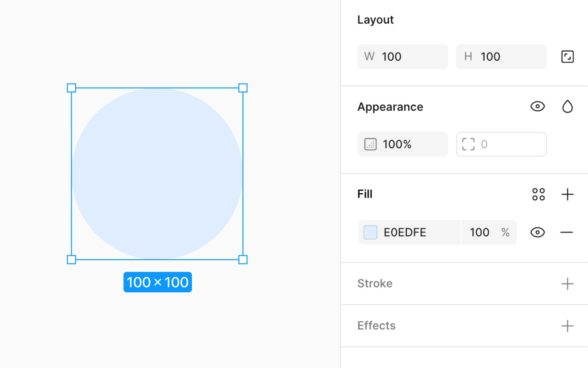Click the layer opacity 100% field

(403, 144)
